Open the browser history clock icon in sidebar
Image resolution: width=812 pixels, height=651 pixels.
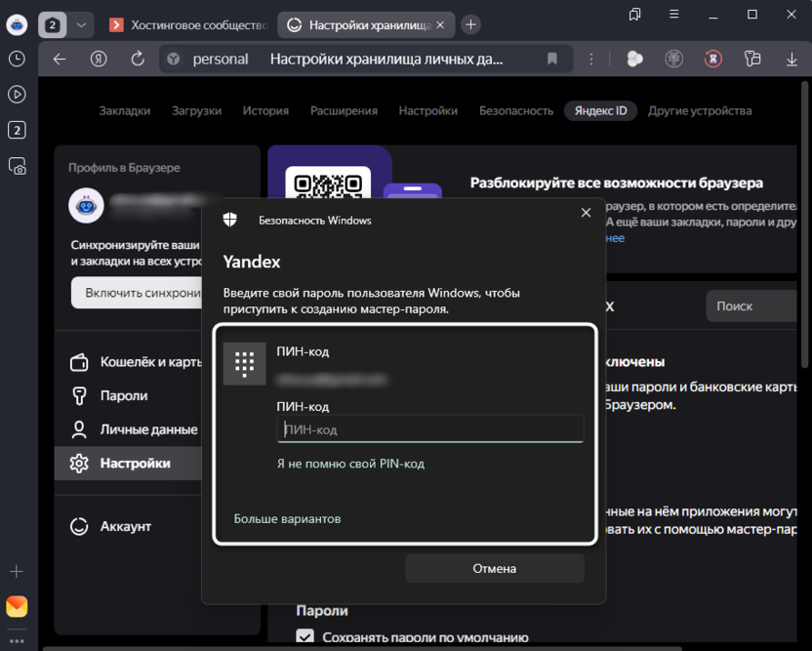point(17,59)
